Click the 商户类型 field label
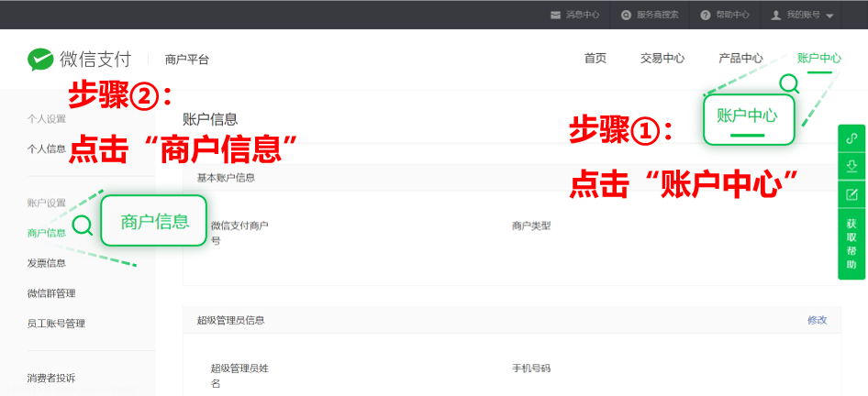The height and width of the screenshot is (396, 868). pyautogui.click(x=531, y=226)
